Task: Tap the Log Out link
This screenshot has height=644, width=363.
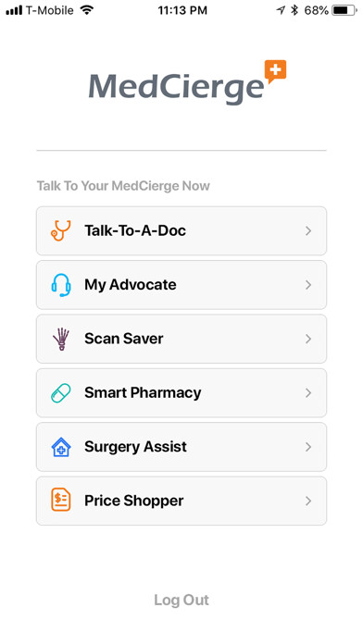Action: (x=181, y=601)
